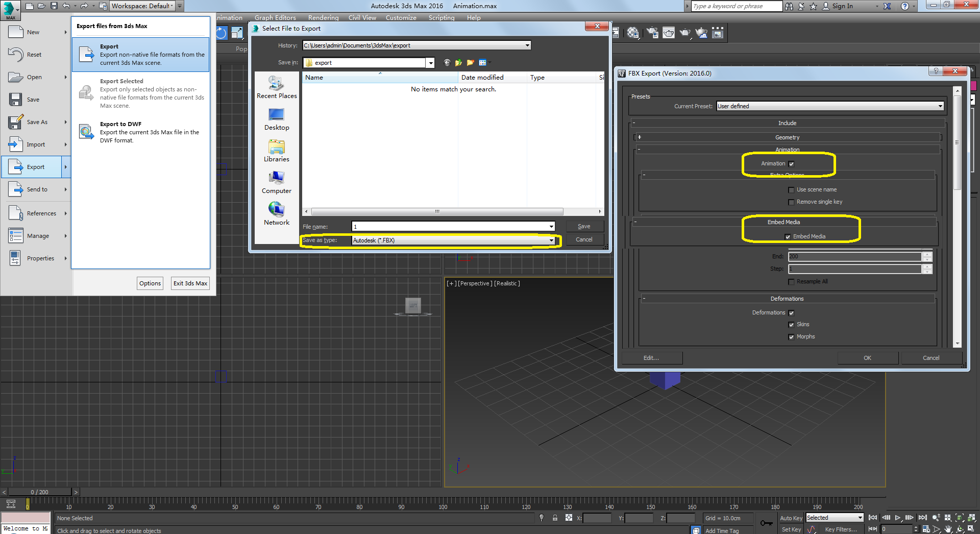Screen dimensions: 980x534
Task: Click Save As in application menu
Action: tap(36, 122)
